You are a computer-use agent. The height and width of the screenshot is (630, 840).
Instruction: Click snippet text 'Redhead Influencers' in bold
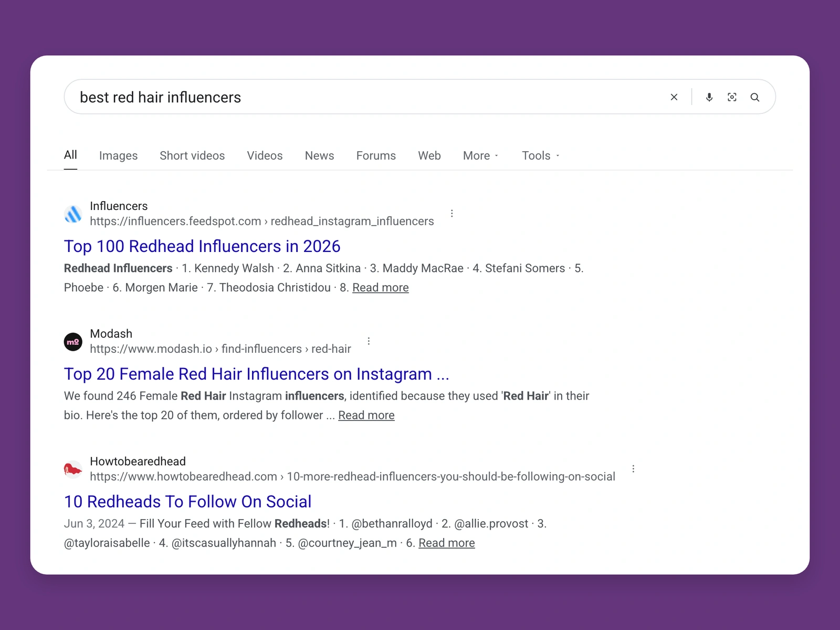pos(118,268)
